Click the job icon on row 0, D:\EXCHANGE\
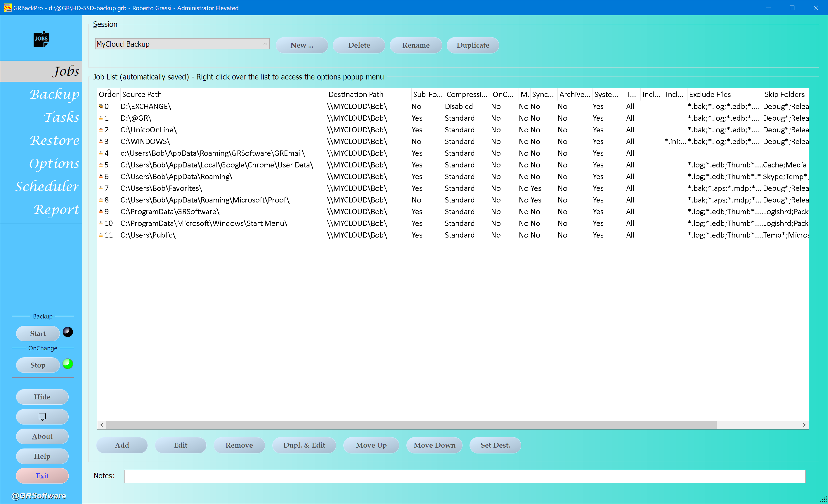828x504 pixels. 101,107
